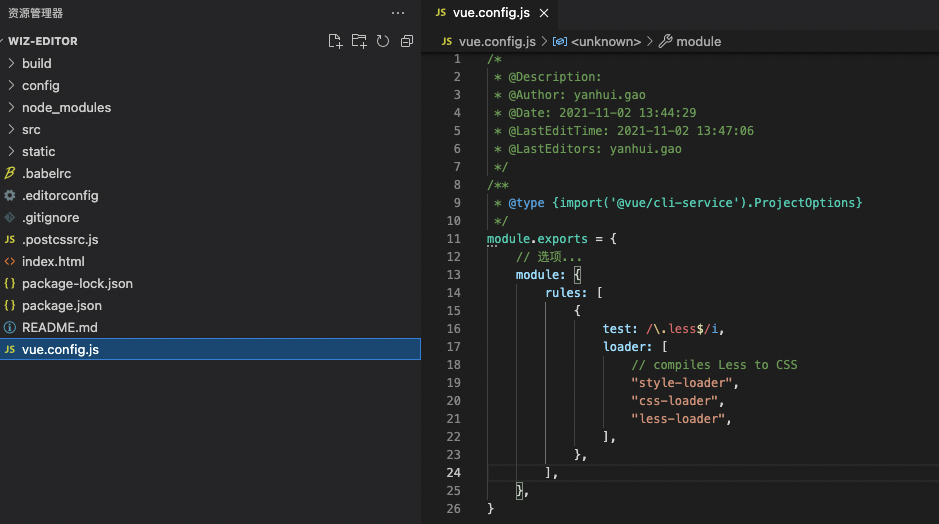Click the '// compiles Less to CSS' comment
939x524 pixels.
tap(714, 365)
